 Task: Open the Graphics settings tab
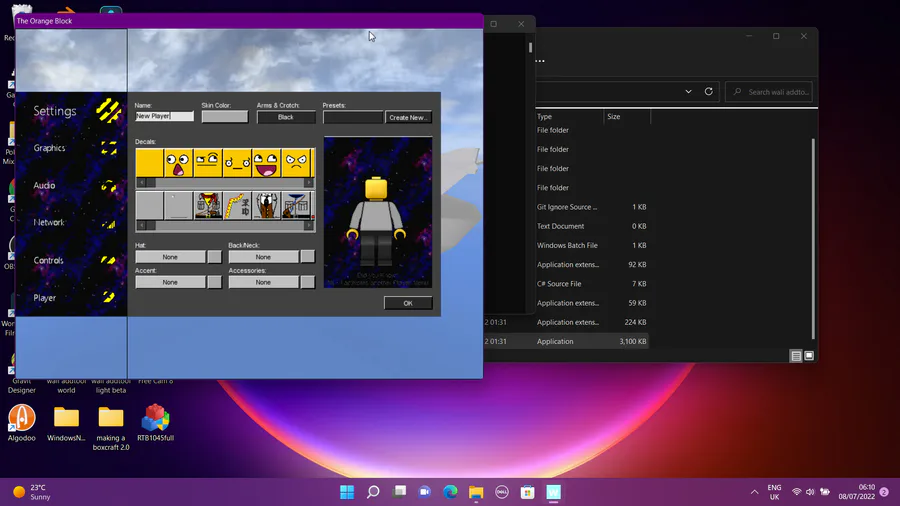coord(49,148)
